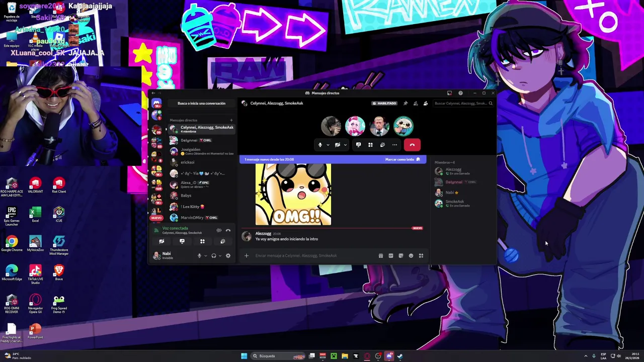Viewport: 644px width, 362px height.
Task: Click the NUEVO unread pill in server bar
Action: (x=156, y=218)
